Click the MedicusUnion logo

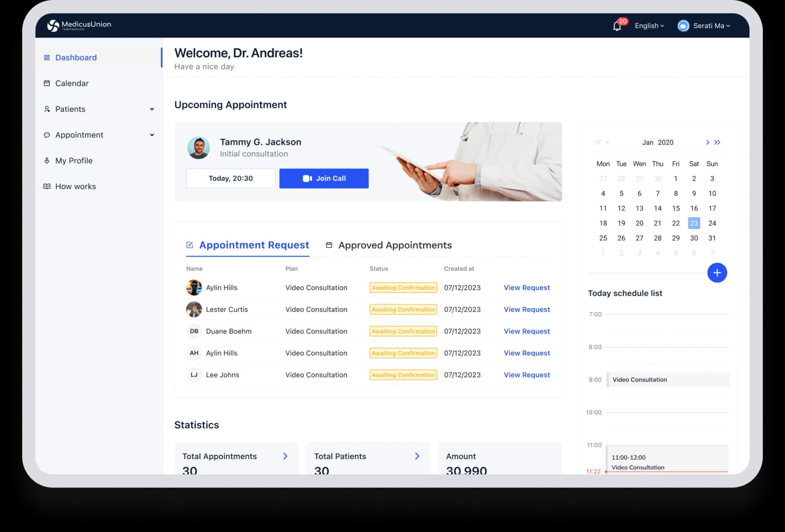[79, 25]
